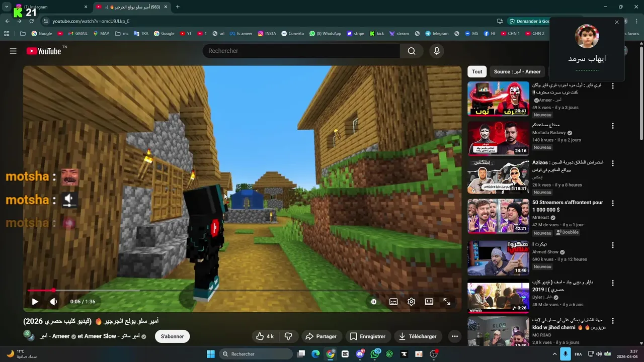Image resolution: width=644 pixels, height=362 pixels.
Task: Switch to the Instagram browser tab
Action: point(52,7)
